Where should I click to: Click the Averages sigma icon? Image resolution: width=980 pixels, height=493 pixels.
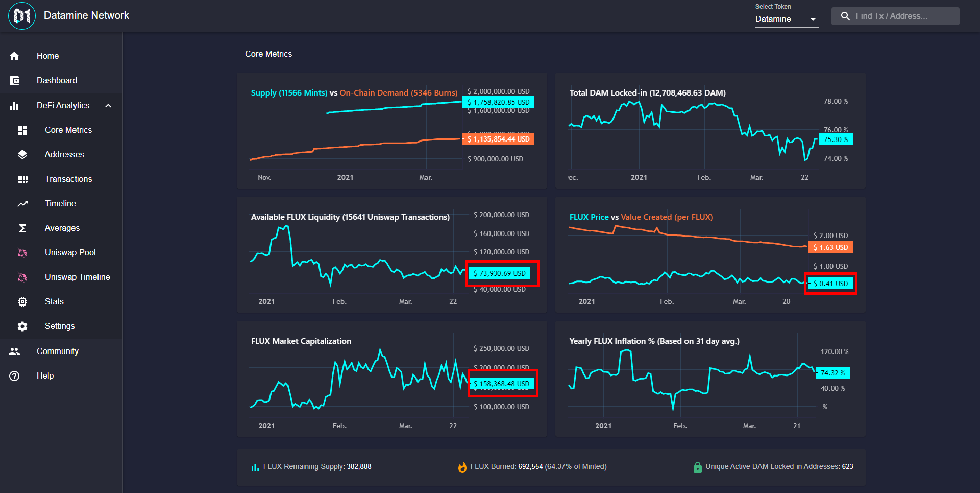(x=22, y=228)
